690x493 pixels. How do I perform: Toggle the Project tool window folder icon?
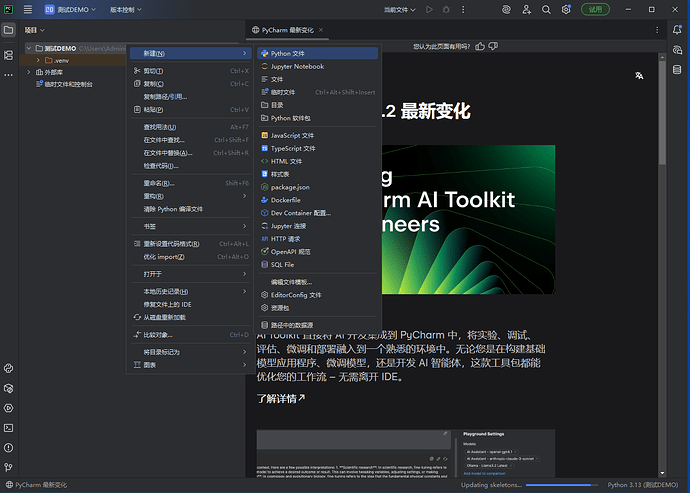9,30
